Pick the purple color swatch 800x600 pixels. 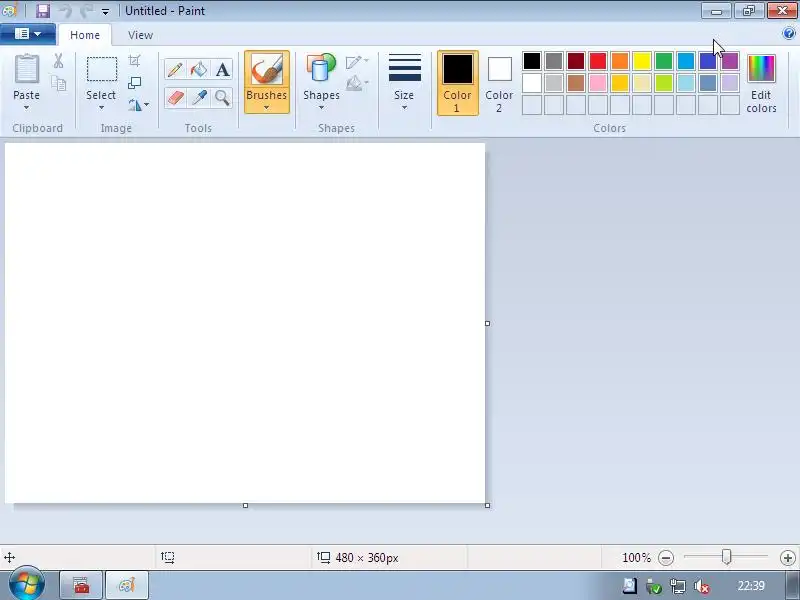[x=730, y=61]
